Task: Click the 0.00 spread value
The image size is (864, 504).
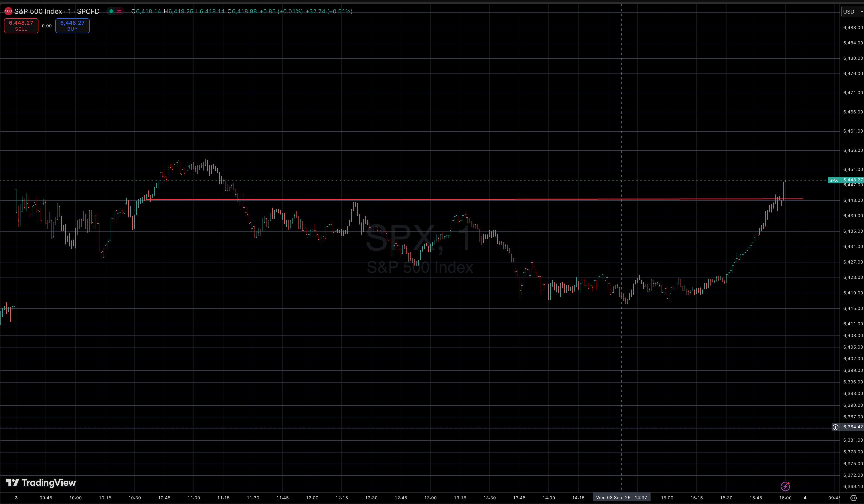Action: pos(47,26)
